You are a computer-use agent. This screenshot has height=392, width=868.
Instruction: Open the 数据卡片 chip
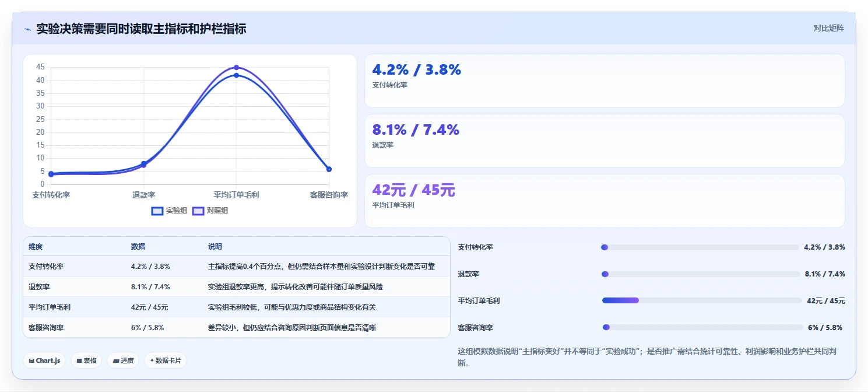(x=166, y=360)
